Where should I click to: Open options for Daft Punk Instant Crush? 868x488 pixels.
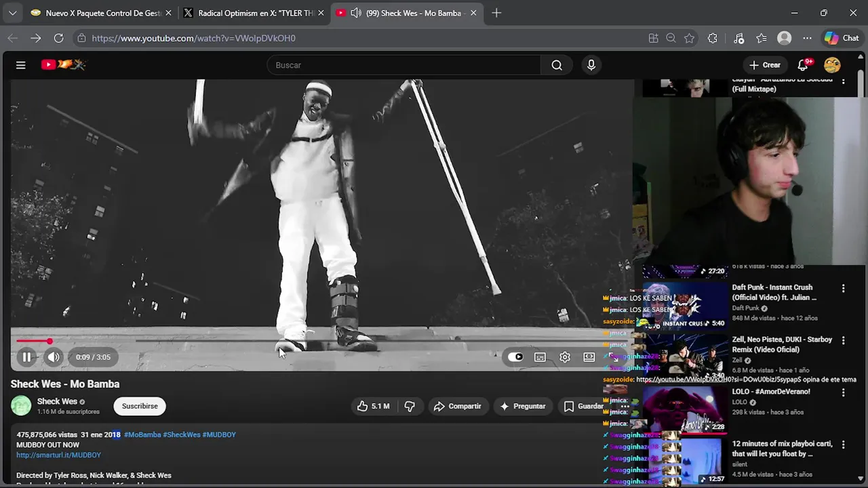pos(844,288)
